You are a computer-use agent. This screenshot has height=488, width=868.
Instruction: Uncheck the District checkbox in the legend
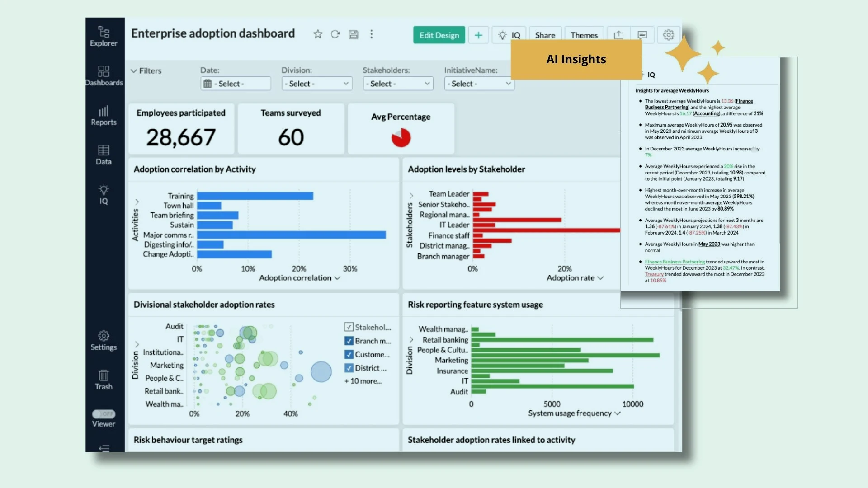pyautogui.click(x=349, y=368)
